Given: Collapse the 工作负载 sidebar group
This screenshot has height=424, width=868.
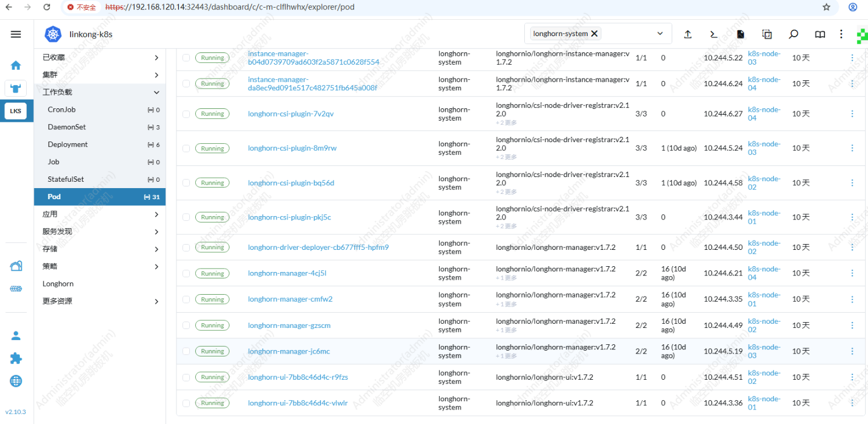Looking at the screenshot, I should pyautogui.click(x=156, y=93).
